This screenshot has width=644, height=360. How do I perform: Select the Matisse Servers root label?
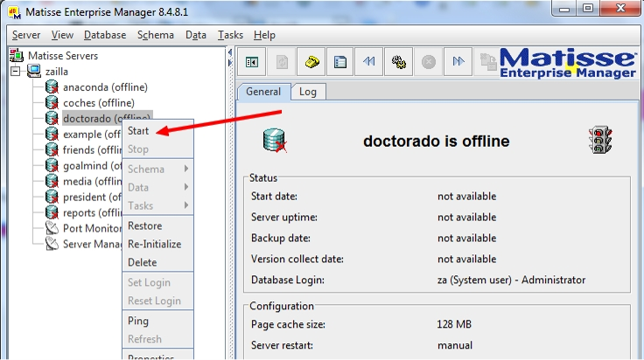coord(63,55)
